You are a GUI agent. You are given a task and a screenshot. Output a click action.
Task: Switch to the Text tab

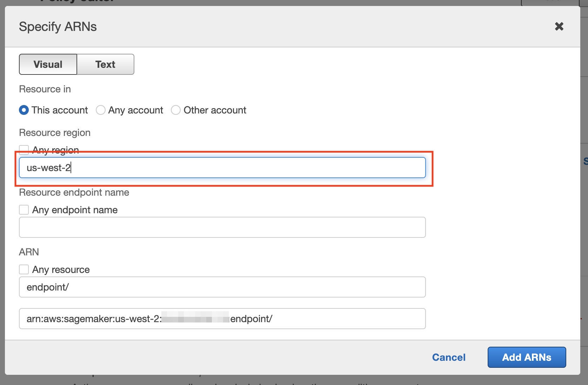coord(105,64)
